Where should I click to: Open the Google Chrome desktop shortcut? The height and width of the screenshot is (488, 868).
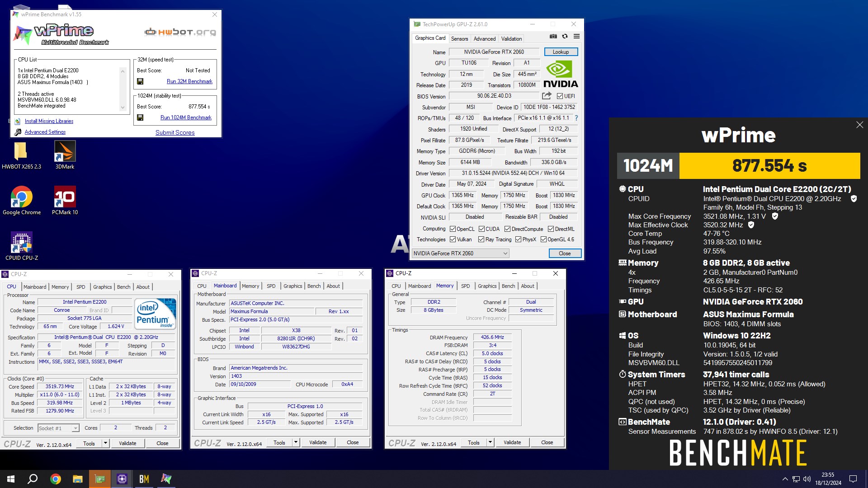point(22,201)
